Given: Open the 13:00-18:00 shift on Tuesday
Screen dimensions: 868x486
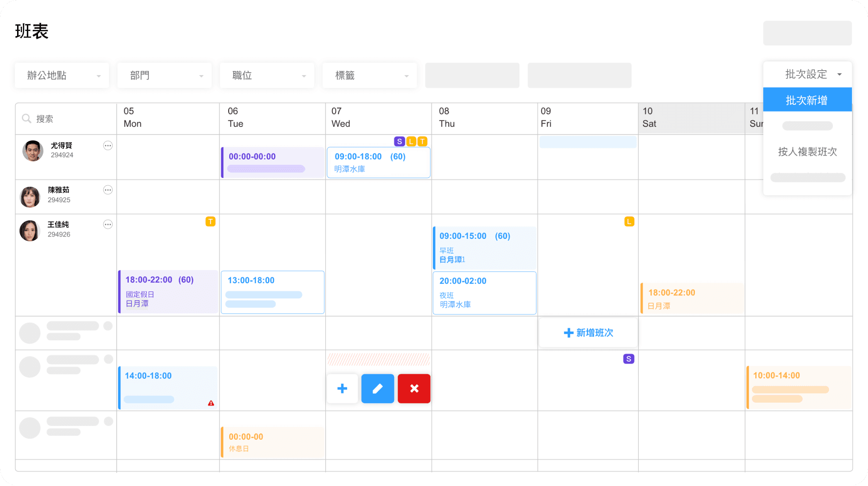Looking at the screenshot, I should click(273, 292).
